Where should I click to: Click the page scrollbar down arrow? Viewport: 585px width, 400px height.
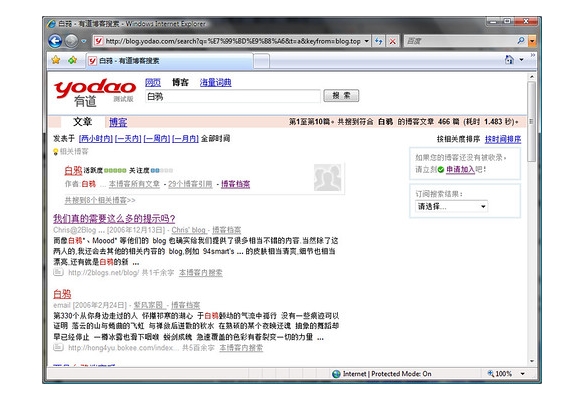532,361
